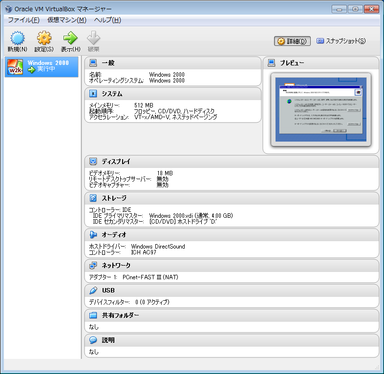Click the New (新規) VM toolbar icon

pos(17,38)
